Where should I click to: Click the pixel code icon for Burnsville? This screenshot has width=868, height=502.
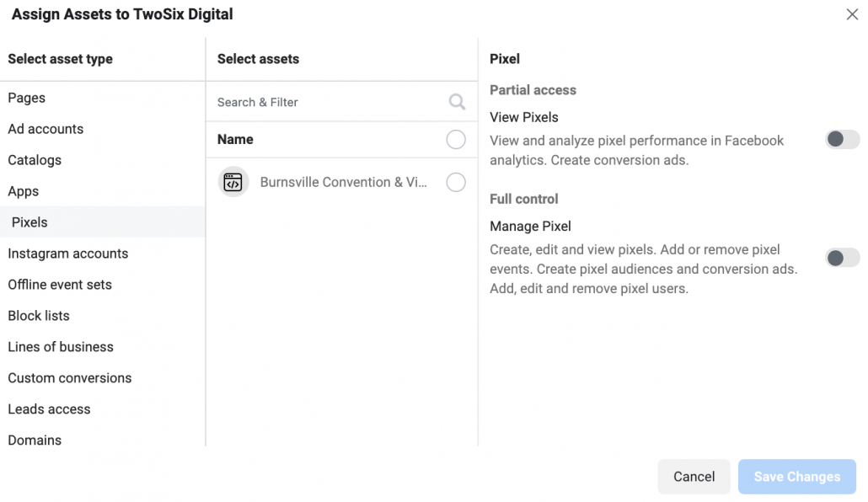pos(233,182)
